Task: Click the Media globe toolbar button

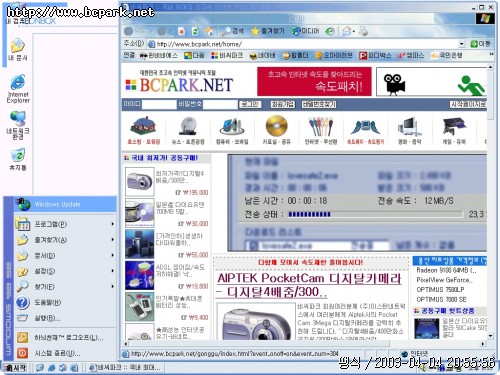Action: tap(306, 31)
